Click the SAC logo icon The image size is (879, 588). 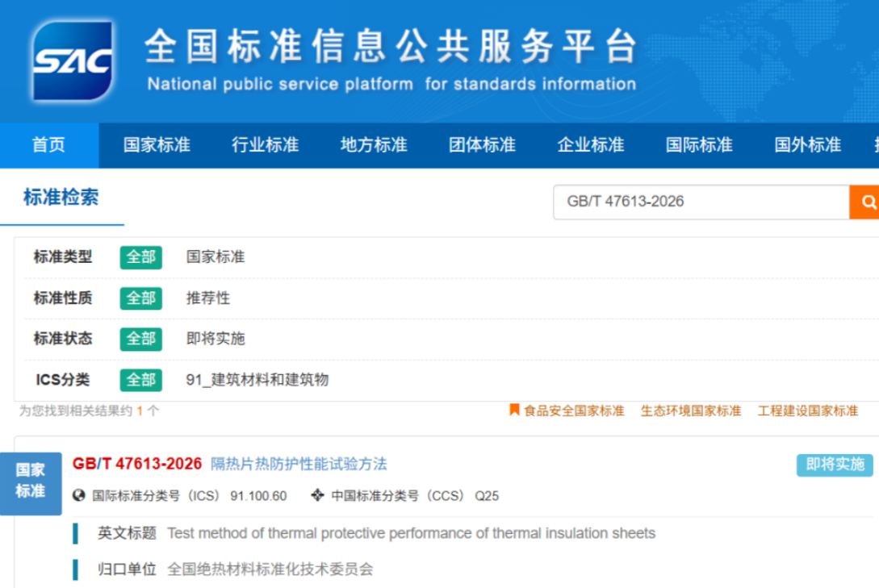(73, 60)
